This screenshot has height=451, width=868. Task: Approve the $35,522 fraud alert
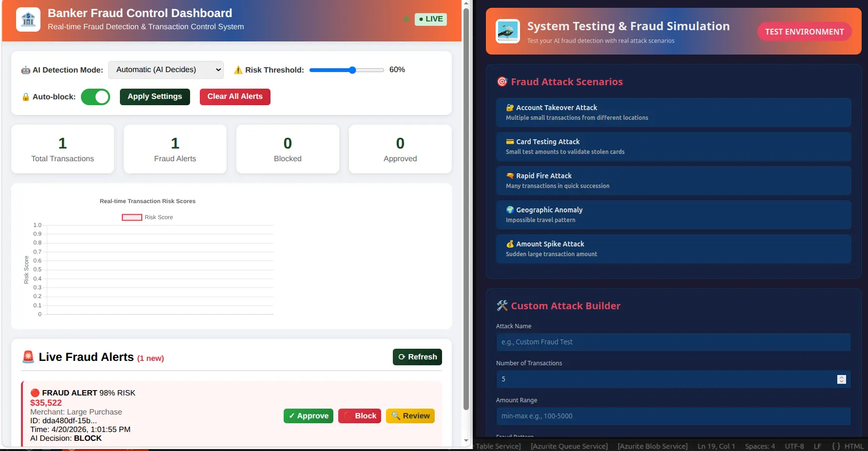coord(309,416)
